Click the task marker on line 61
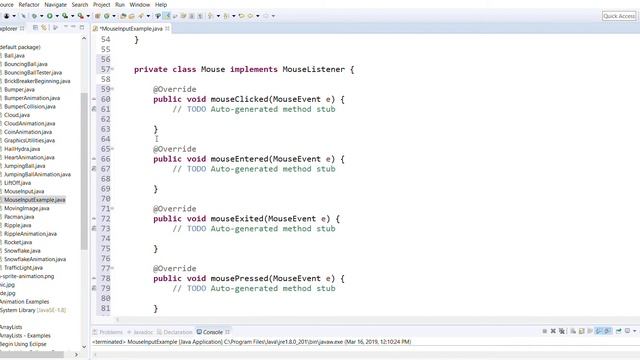Screen dimensions: 640x360 94,109
